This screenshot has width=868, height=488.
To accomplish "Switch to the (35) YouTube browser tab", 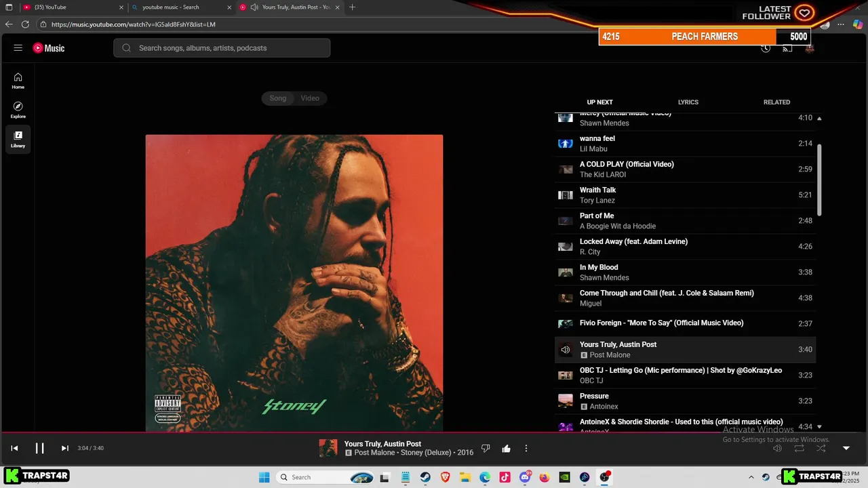I will 73,7.
